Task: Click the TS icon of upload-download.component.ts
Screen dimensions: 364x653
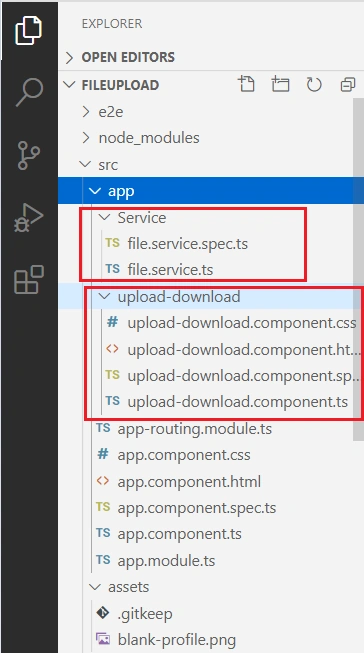Action: 112,401
